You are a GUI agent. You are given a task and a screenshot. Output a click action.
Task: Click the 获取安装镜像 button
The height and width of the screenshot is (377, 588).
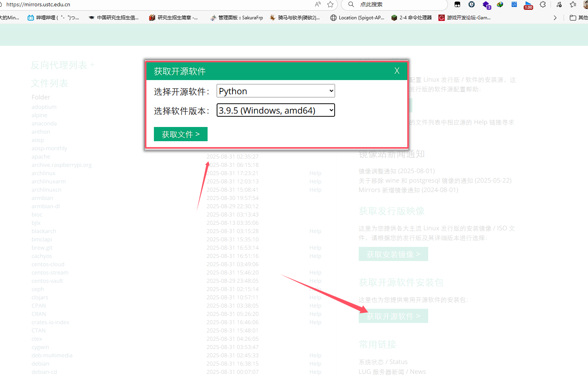pos(393,254)
